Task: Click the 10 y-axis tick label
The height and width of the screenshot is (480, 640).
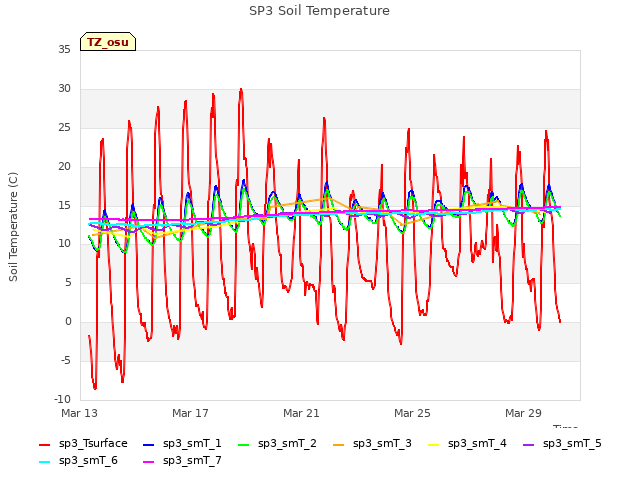Action: coord(64,243)
